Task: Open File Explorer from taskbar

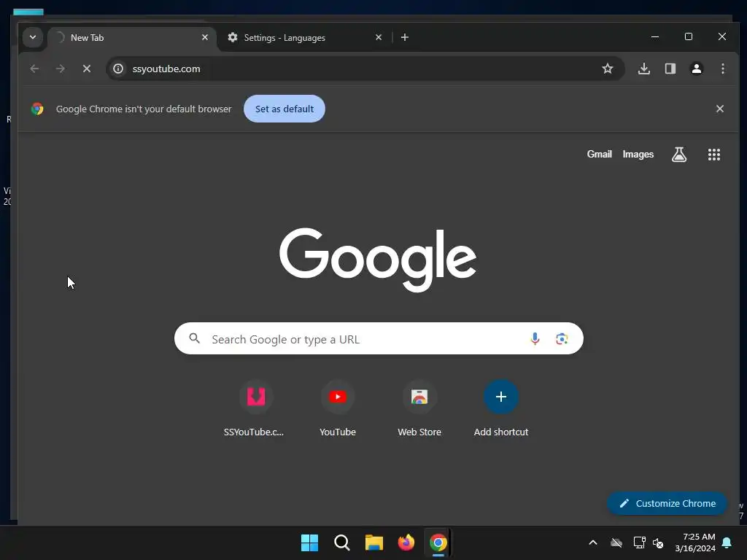Action: (374, 542)
